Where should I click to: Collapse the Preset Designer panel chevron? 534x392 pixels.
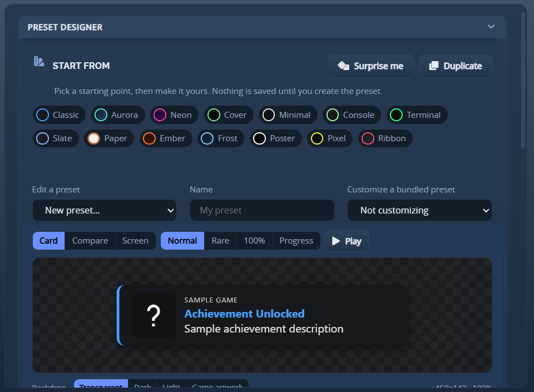[491, 27]
